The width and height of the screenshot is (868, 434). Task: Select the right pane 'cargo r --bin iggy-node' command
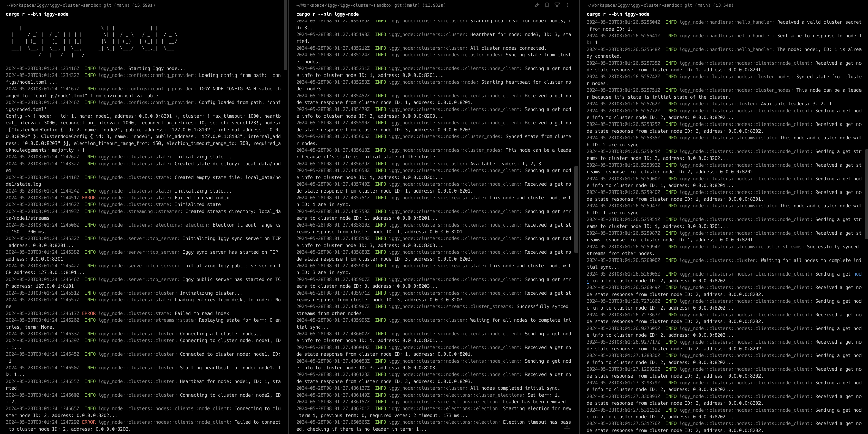618,14
